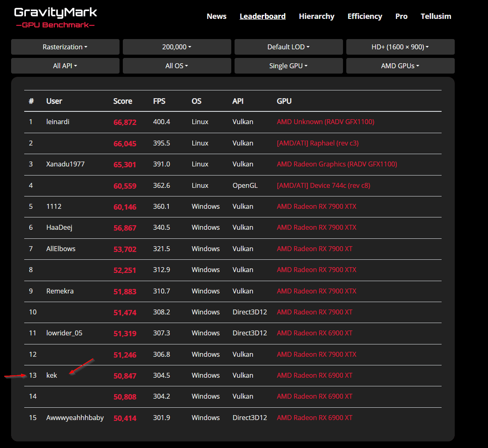488x448 pixels.
Task: Select user name Xanadu1977
Action: click(x=65, y=164)
